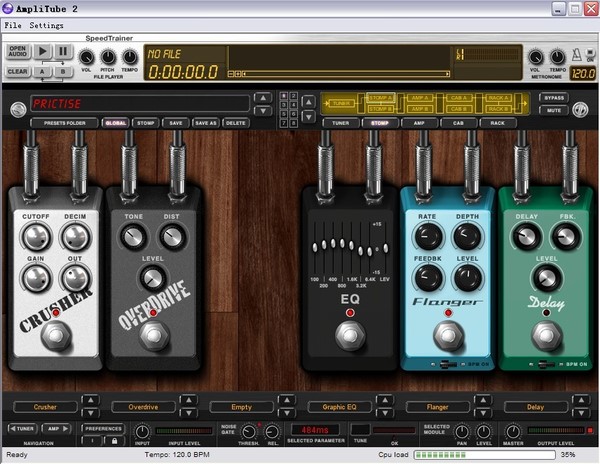Toggle the MUTE button
This screenshot has width=600, height=464.
554,111
